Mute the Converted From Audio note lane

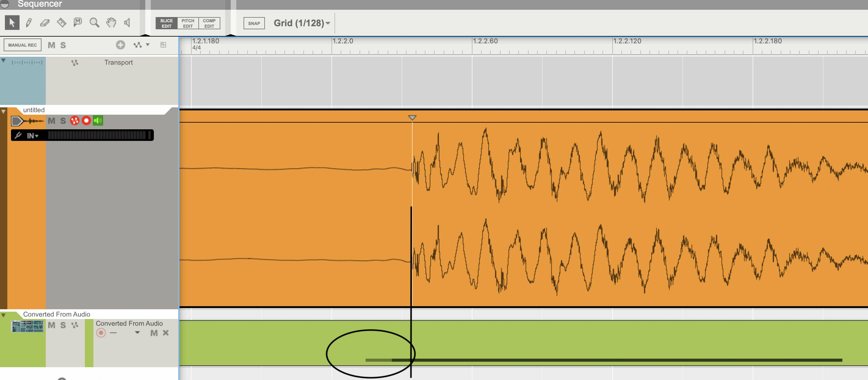click(x=154, y=333)
